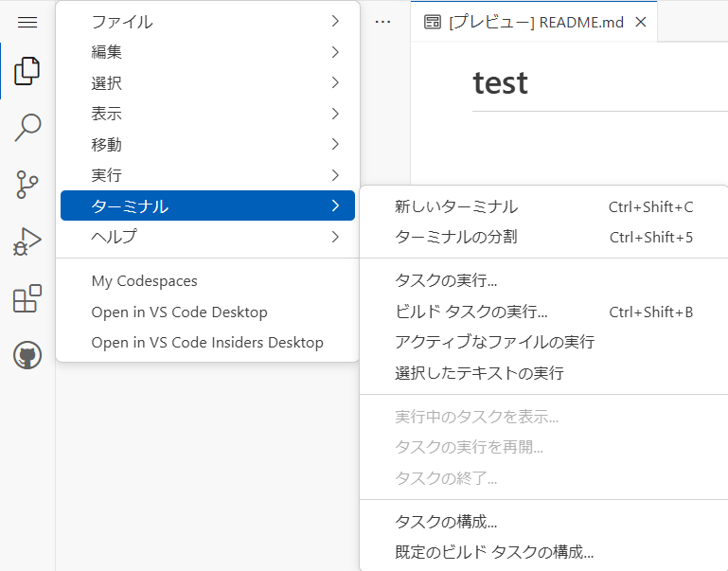
Task: Open the Source Control branch icon
Action: point(27,185)
